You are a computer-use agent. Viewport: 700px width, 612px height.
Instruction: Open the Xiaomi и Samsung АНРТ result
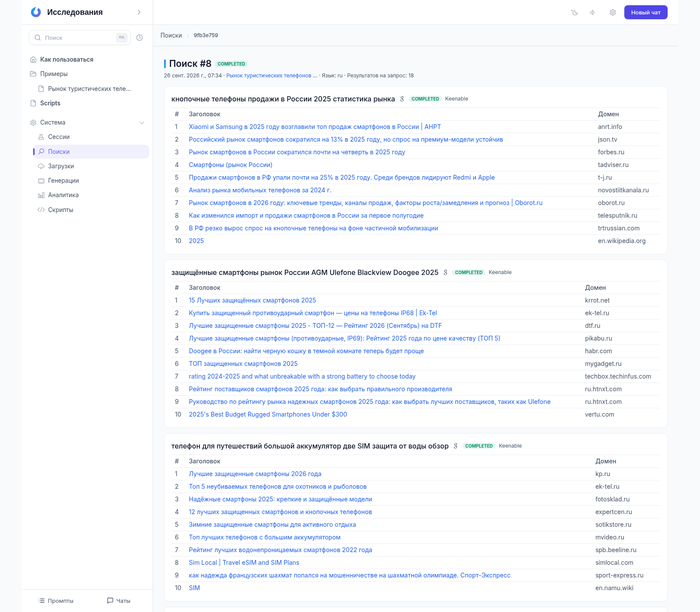tap(315, 127)
